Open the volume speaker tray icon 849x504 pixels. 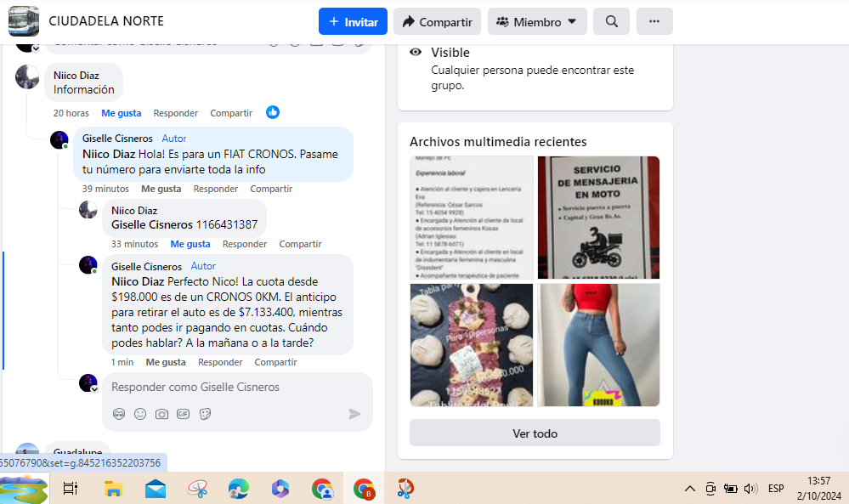click(750, 489)
